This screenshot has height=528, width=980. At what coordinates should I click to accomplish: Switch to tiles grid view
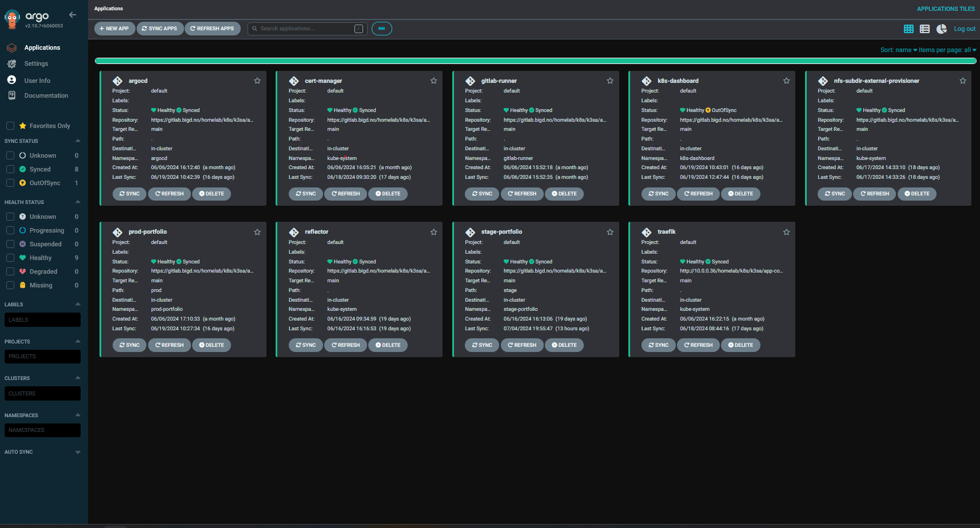tap(909, 29)
